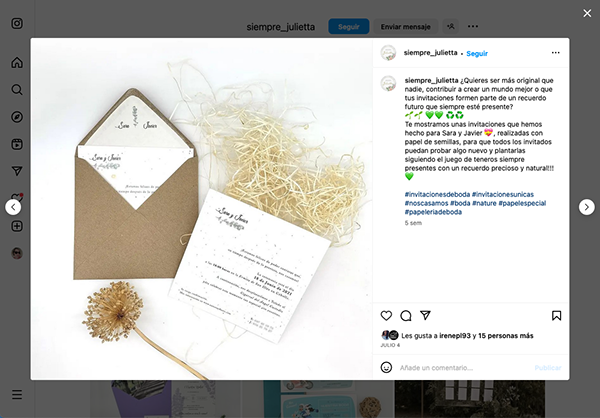Open profile options dots beside Enviar mensaje
Screen dimensions: 600x418
pos(473,26)
